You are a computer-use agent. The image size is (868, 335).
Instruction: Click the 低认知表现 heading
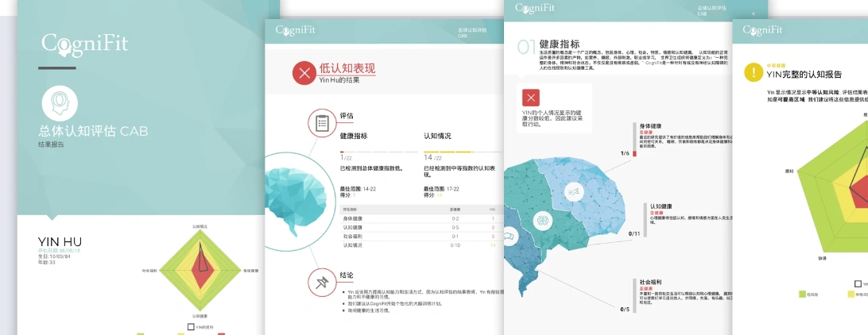(x=347, y=68)
